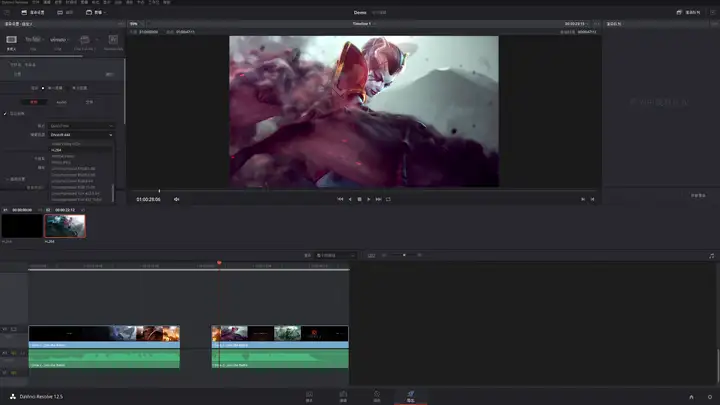This screenshot has width=720, height=405.
Task: Click the red timeline playhead marker
Action: 219,263
